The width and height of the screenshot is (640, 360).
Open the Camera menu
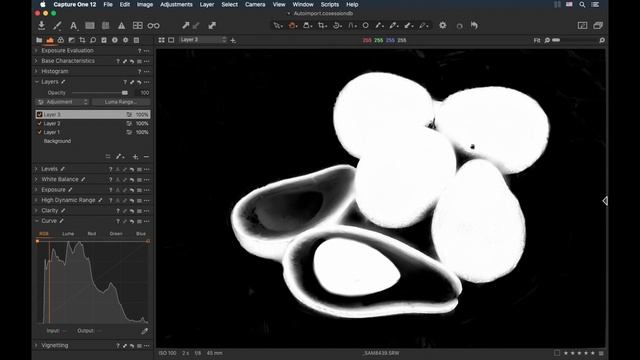coord(255,4)
